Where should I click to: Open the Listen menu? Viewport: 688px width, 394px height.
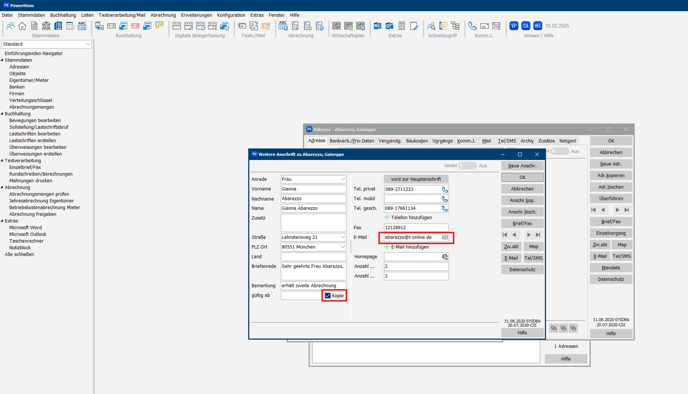87,15
